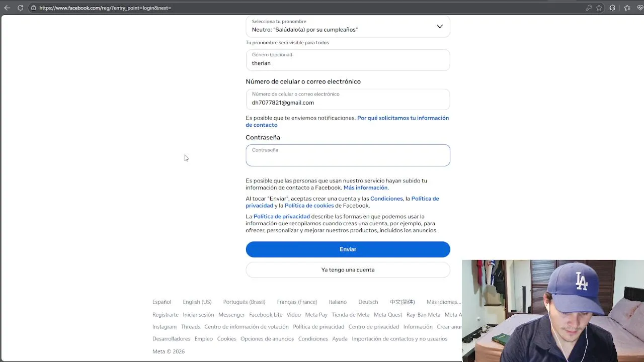The height and width of the screenshot is (362, 644).
Task: Submit the form with Enviar button
Action: (348, 249)
